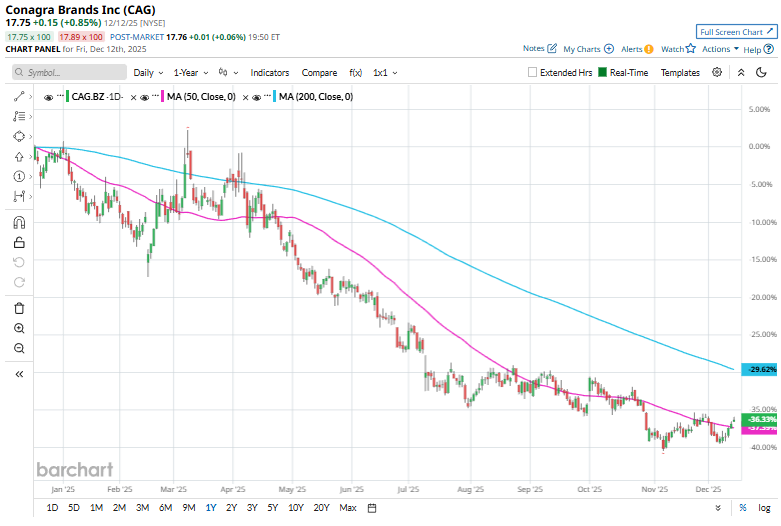Click the CAG.BZ green color swatch
781x526 pixels.
[67, 97]
